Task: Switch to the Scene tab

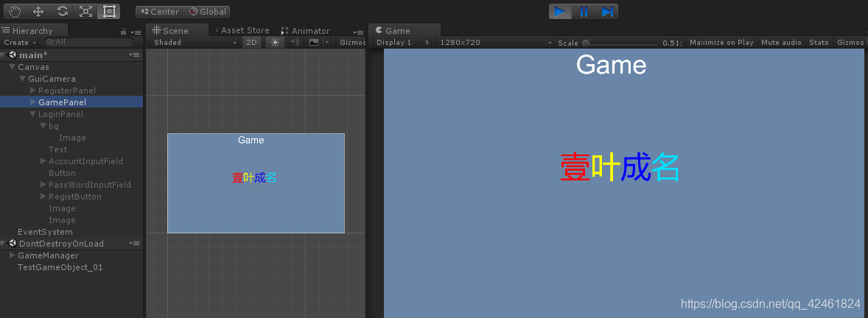Action: [177, 31]
